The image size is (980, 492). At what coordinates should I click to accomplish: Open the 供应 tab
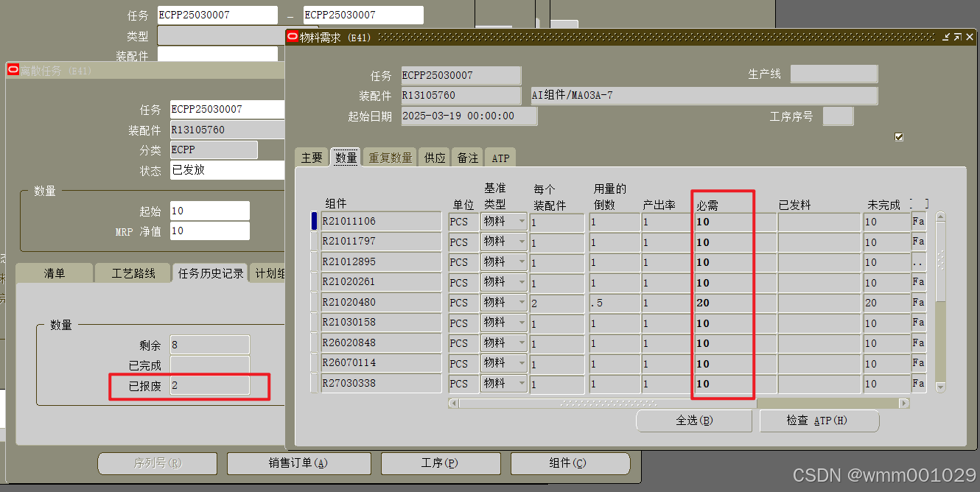pyautogui.click(x=435, y=156)
